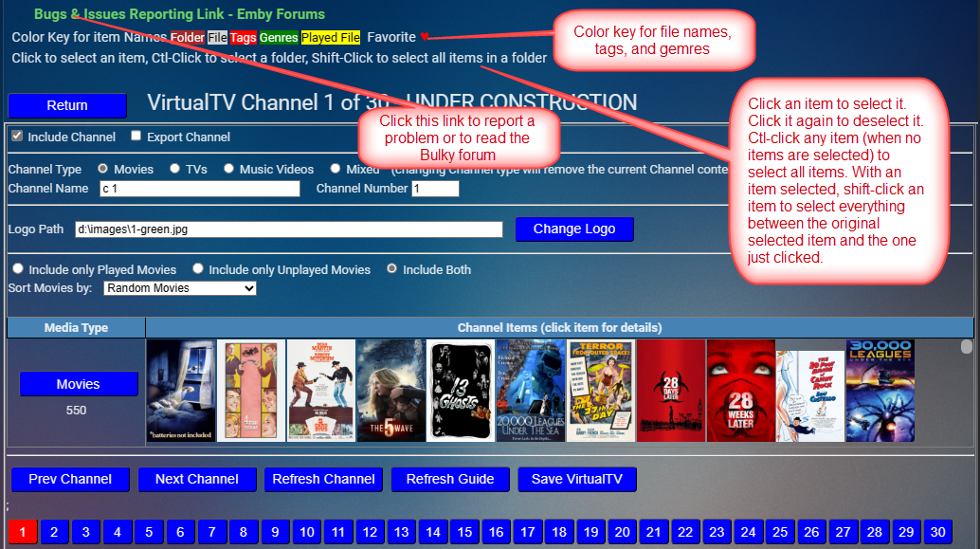Click the Change Logo button
The width and height of the screenshot is (980, 549).
(x=574, y=229)
